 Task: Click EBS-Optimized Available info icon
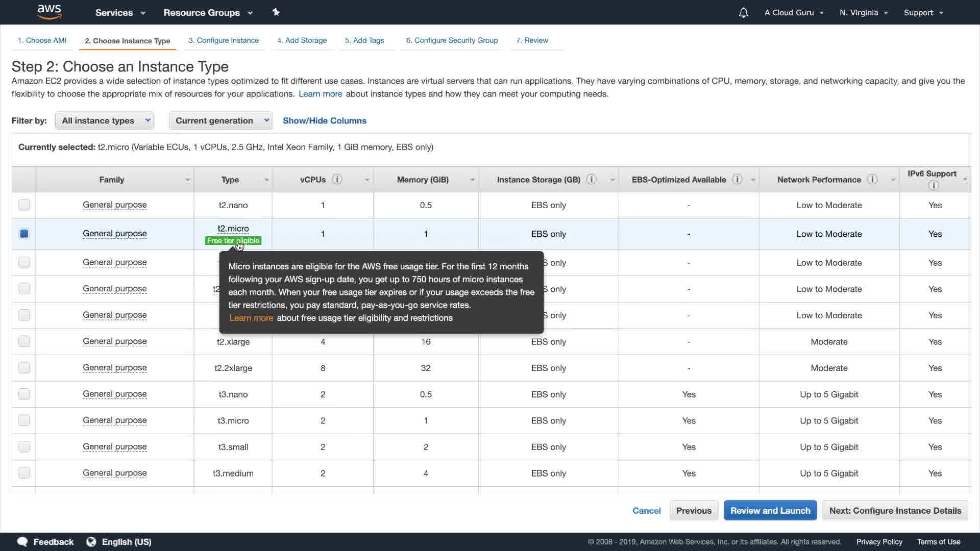coord(737,179)
